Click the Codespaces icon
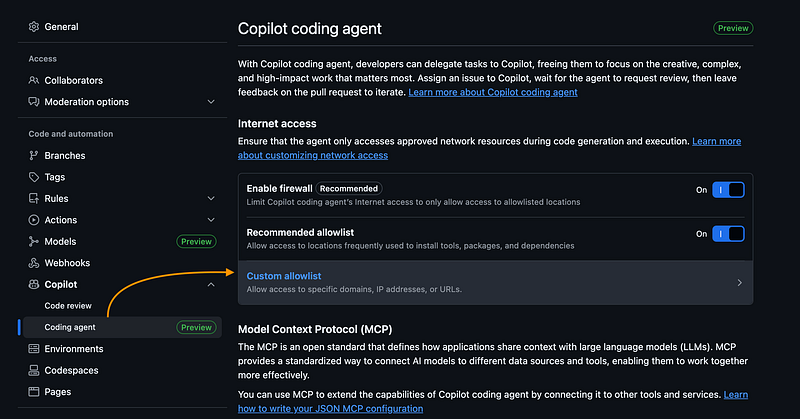The height and width of the screenshot is (419, 800). 34,370
